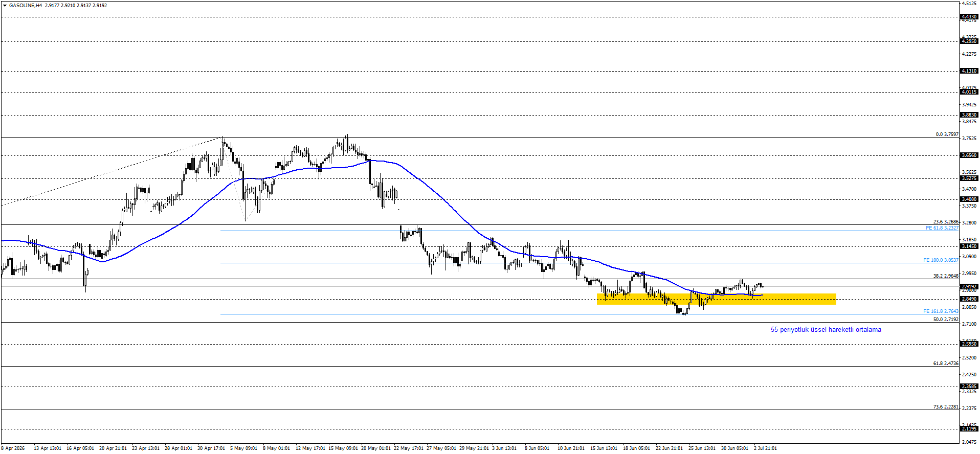The width and height of the screenshot is (980, 454).
Task: Click the 2.8490 price tag on right axis
Action: tap(969, 299)
